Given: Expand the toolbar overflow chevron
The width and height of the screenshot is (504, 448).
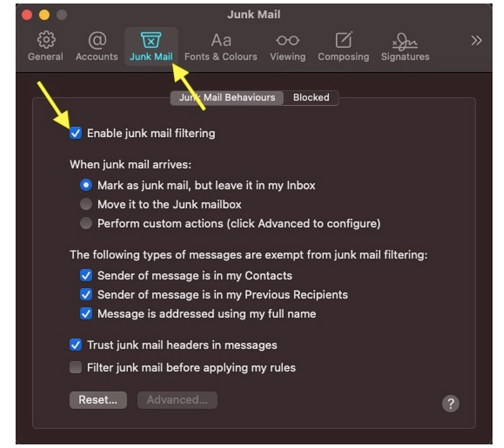Looking at the screenshot, I should tap(476, 40).
